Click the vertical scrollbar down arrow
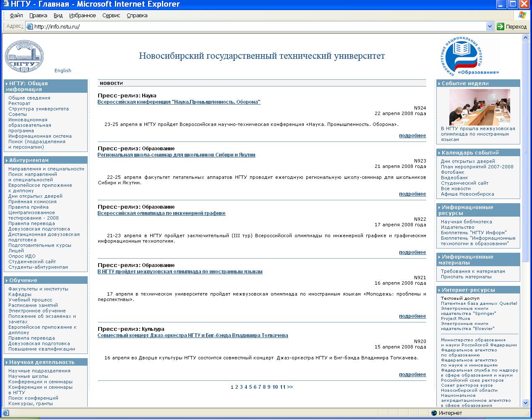The image size is (532, 419). tap(525, 403)
